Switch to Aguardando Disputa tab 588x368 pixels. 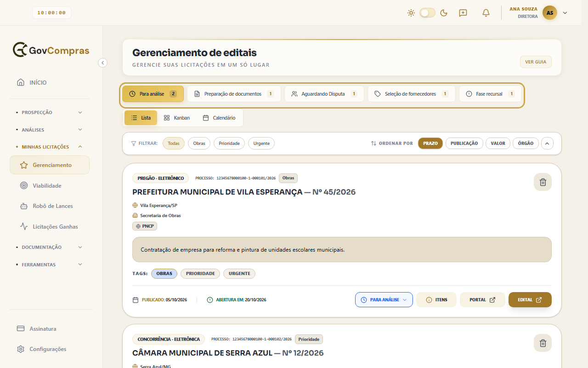click(x=324, y=94)
